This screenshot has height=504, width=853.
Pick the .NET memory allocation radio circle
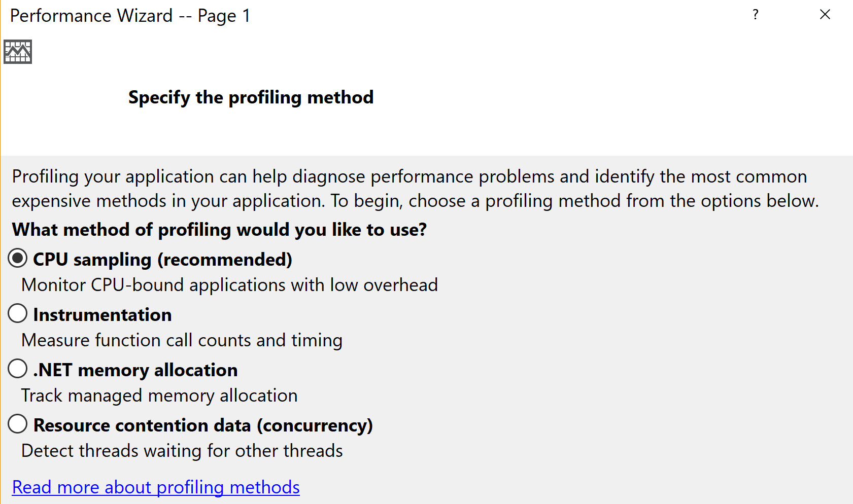click(18, 369)
